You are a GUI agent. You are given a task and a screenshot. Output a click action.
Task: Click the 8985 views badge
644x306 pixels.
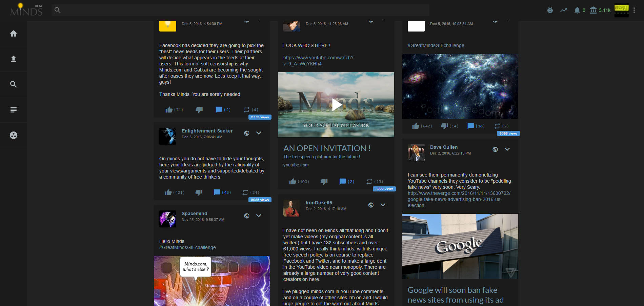coord(260,200)
